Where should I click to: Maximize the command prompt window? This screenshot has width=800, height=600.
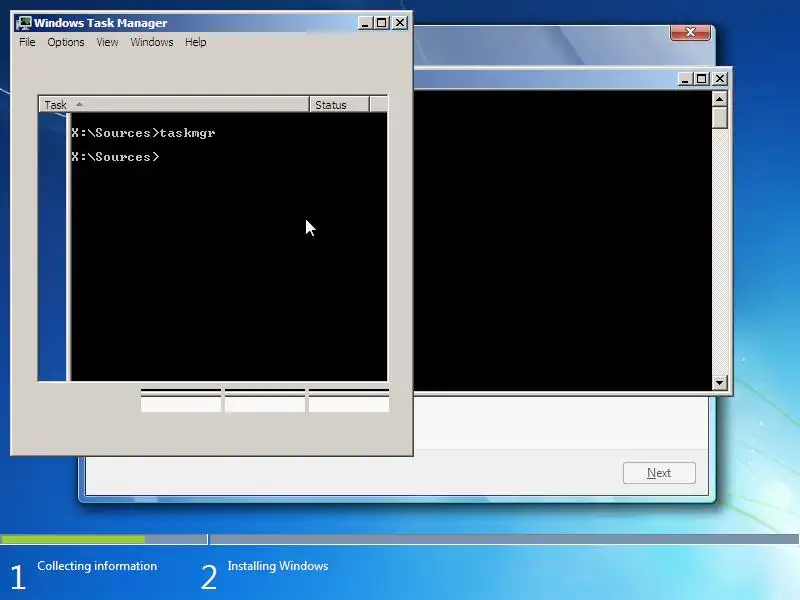(702, 79)
